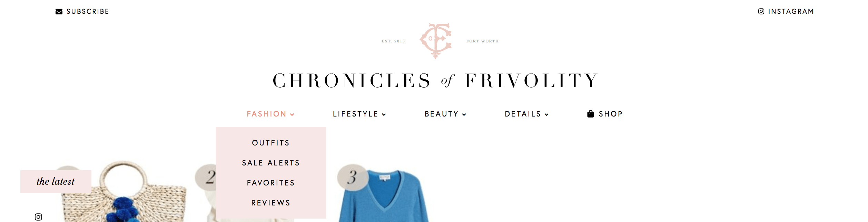Viewport: 868px width, 222px height.
Task: Choose Favorites in the Fashion submenu
Action: click(271, 183)
